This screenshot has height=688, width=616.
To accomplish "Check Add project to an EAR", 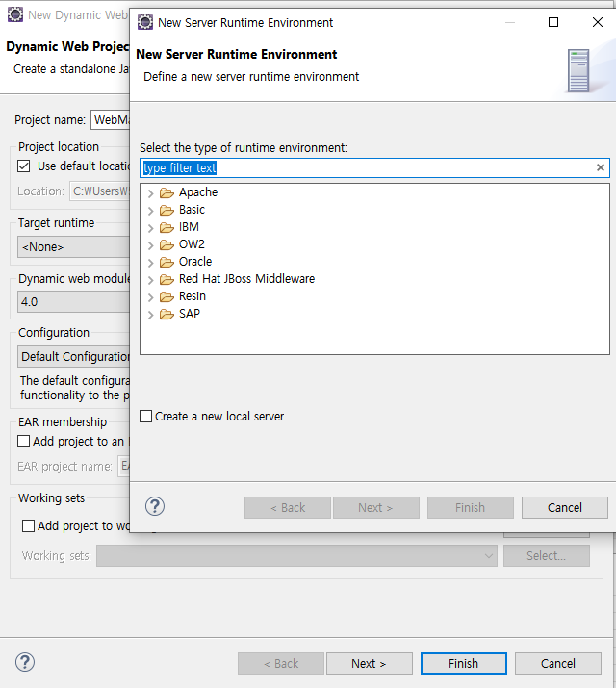I will [24, 441].
